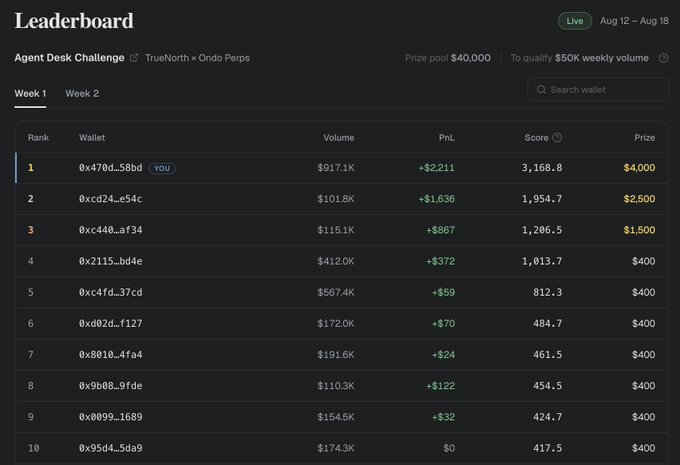
Task: Sort by the Volume column header
Action: click(339, 138)
